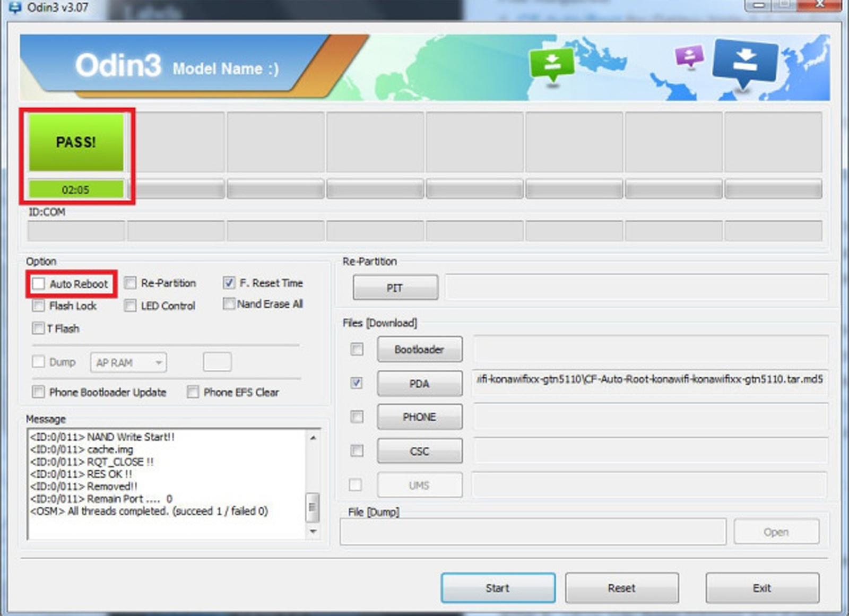Enable the Auto Reboot checkbox

(x=38, y=283)
